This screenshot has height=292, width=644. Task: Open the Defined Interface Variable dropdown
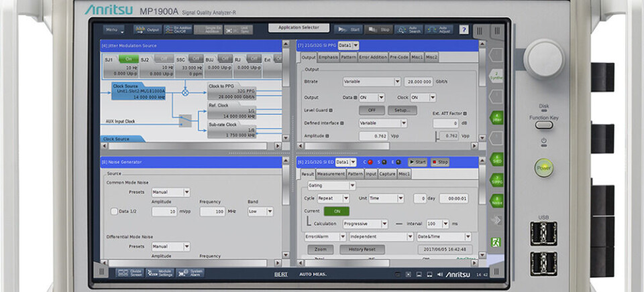(x=383, y=123)
